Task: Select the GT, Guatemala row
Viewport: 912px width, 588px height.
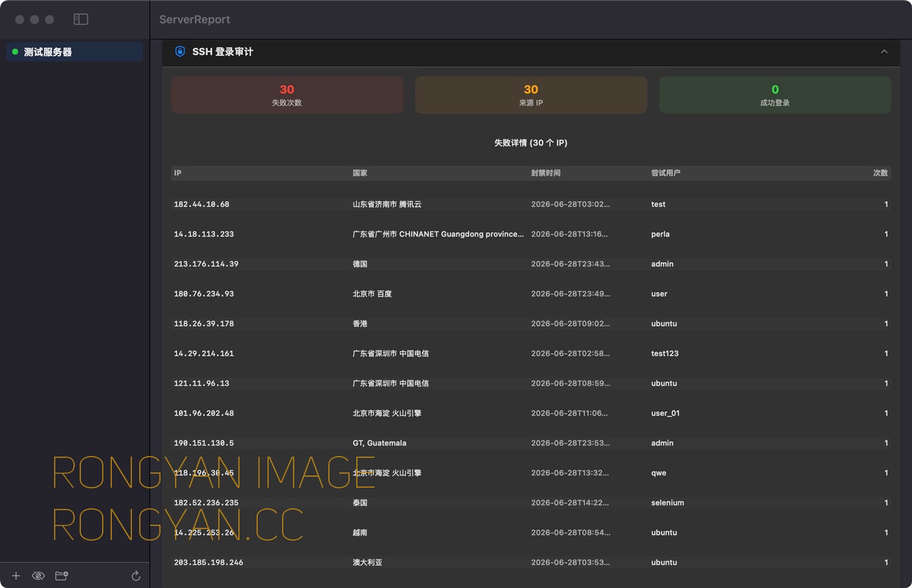Action: (x=531, y=443)
